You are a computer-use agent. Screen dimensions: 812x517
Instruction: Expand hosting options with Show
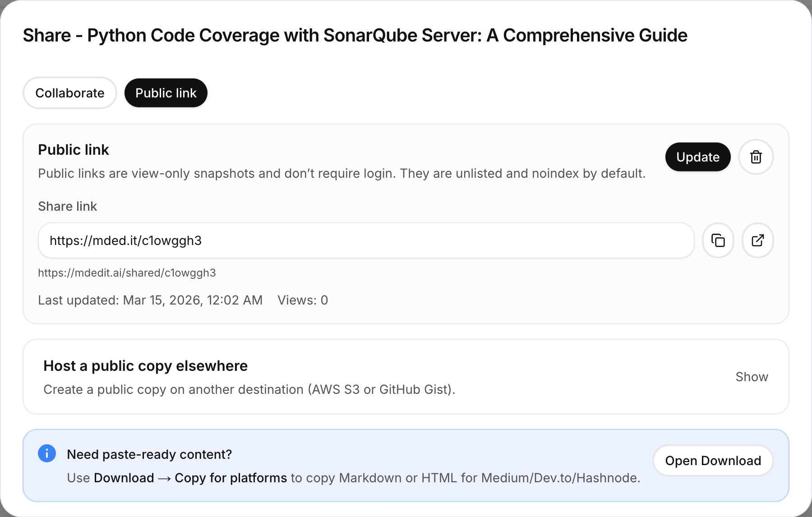pos(752,377)
